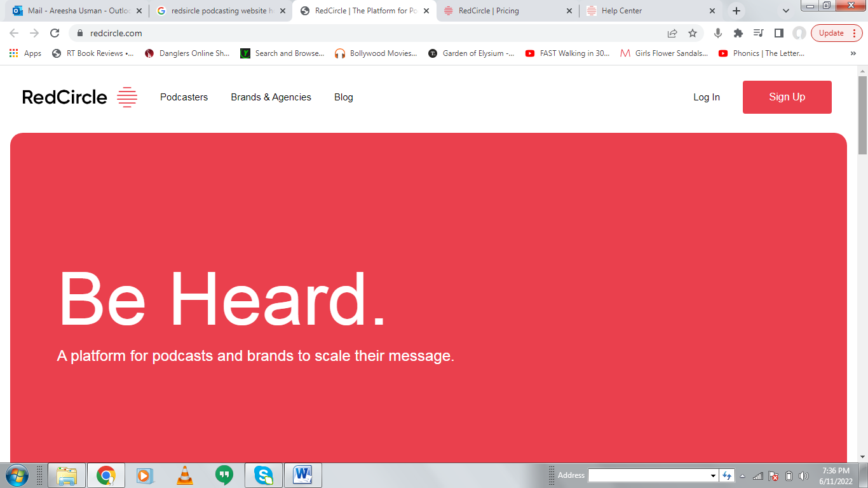Viewport: 868px width, 488px height.
Task: Click the go button beside taskbar Address box
Action: coord(727,475)
